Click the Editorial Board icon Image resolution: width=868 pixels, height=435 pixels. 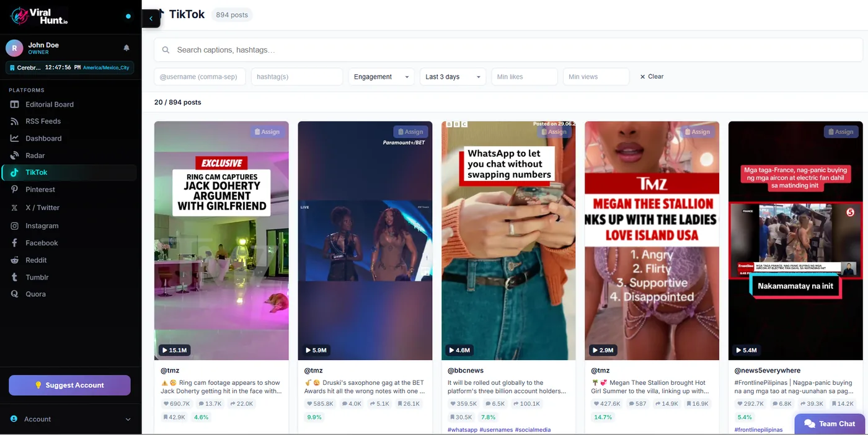[x=14, y=104]
